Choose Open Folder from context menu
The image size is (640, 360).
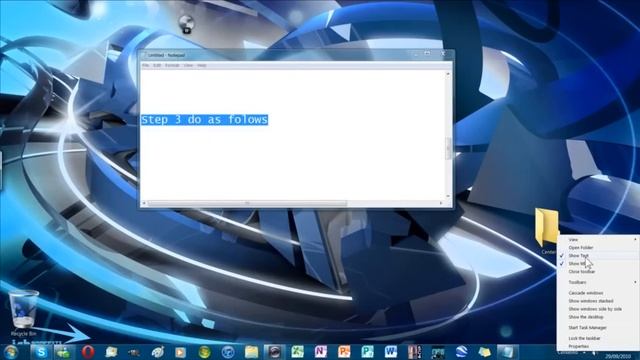598,247
